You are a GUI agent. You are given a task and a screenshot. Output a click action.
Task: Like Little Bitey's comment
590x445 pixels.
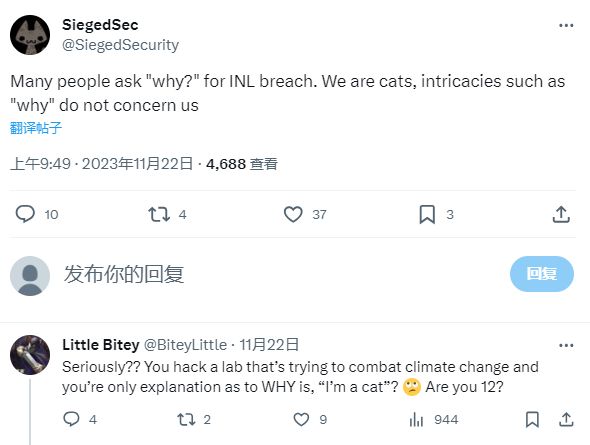coord(301,419)
